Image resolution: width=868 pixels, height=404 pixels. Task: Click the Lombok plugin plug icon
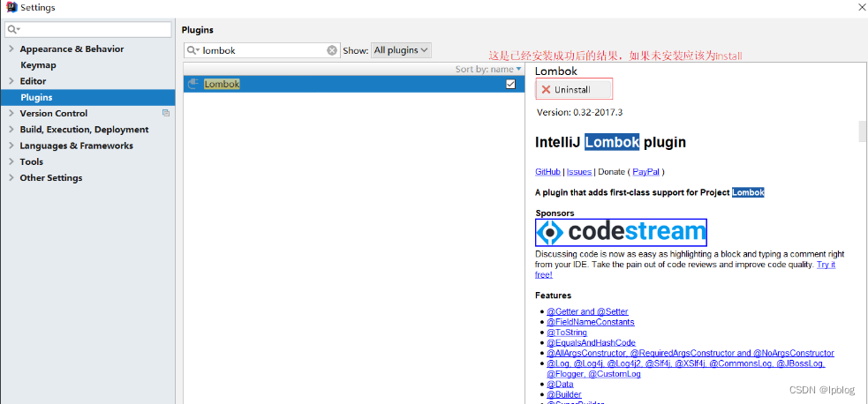pyautogui.click(x=193, y=84)
